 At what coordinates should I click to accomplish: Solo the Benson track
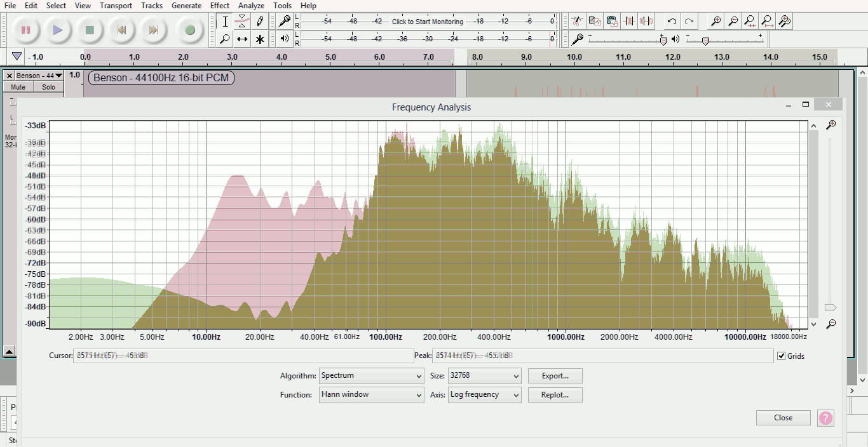pos(48,87)
